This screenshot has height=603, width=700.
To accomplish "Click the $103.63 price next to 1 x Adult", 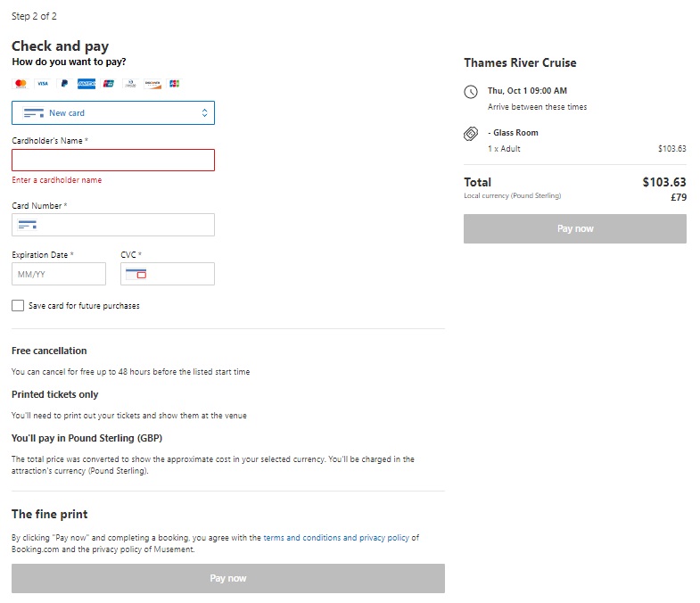I will (x=671, y=149).
